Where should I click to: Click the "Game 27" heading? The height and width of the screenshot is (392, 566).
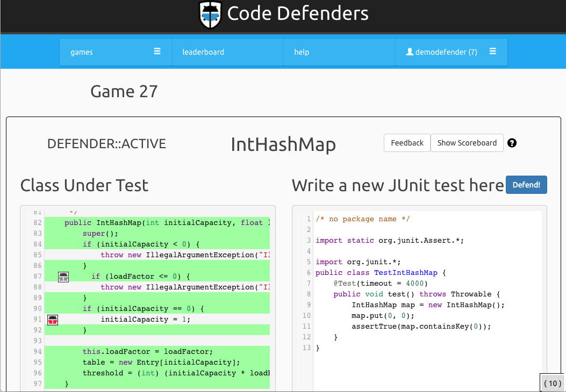coord(124,92)
